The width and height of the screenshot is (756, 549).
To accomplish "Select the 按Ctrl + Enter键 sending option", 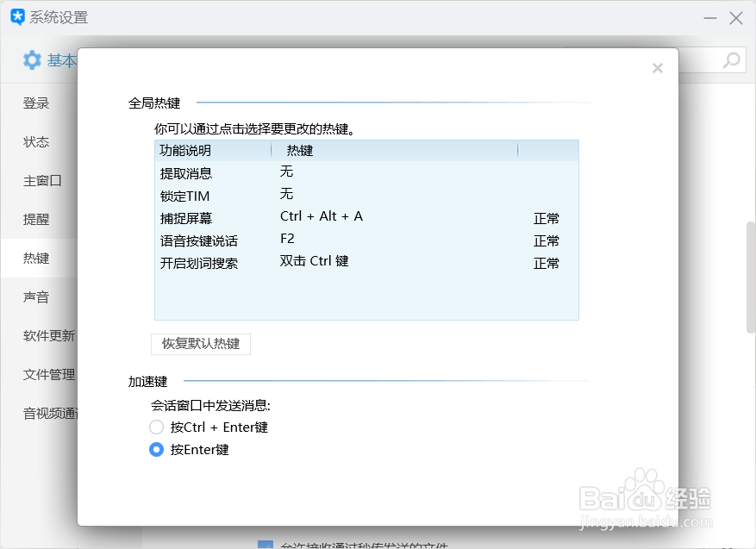I will point(157,427).
